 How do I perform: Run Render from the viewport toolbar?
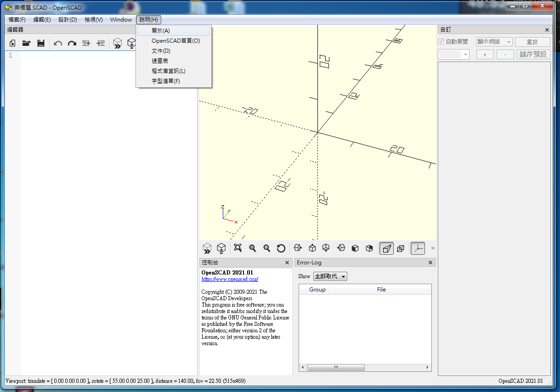click(x=221, y=248)
